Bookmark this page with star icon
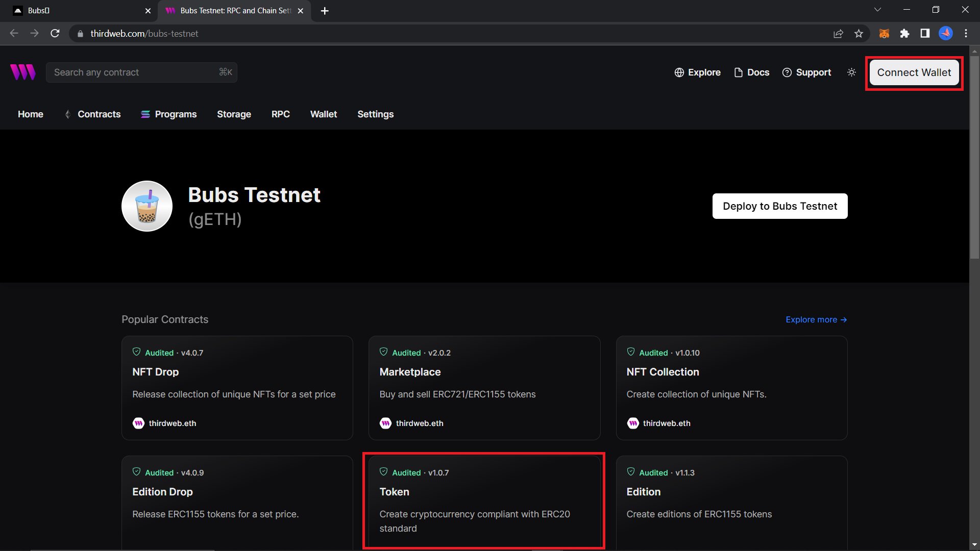980x551 pixels. 859,34
